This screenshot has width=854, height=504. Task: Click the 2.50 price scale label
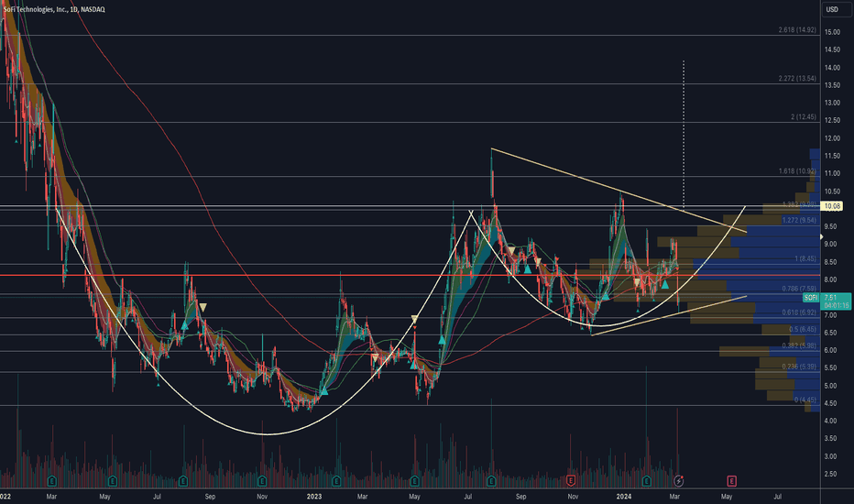pyautogui.click(x=832, y=474)
